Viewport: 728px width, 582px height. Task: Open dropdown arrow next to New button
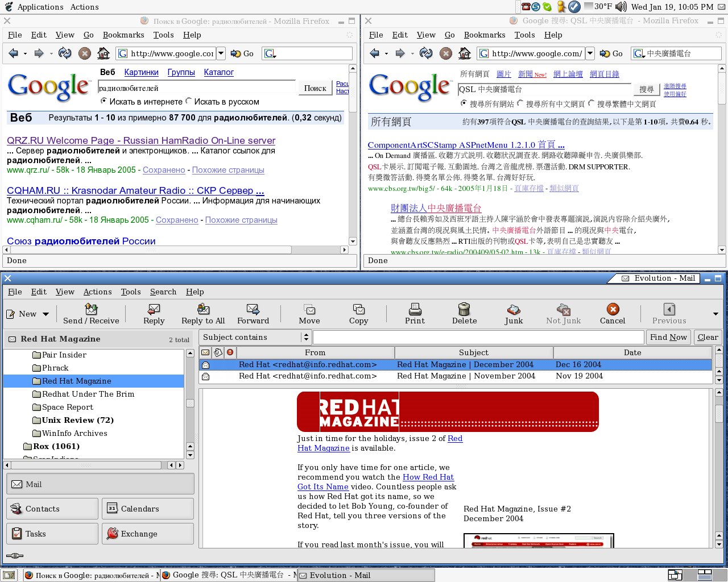coord(45,314)
